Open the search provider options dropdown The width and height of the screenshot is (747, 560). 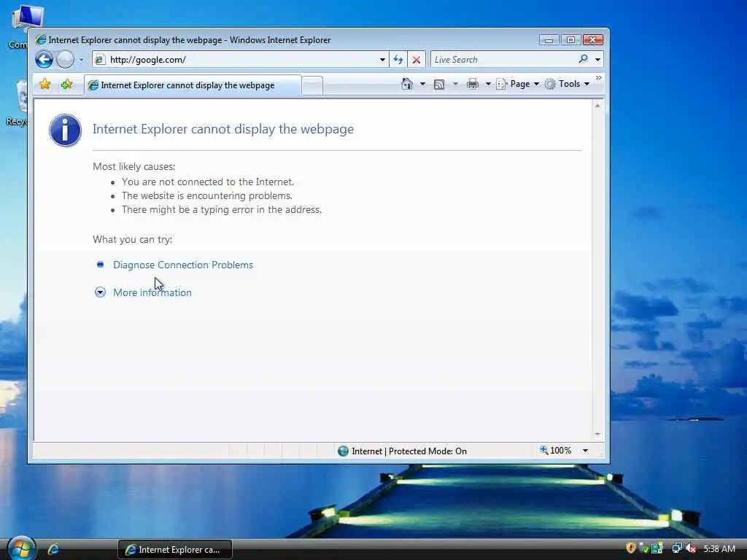(597, 60)
